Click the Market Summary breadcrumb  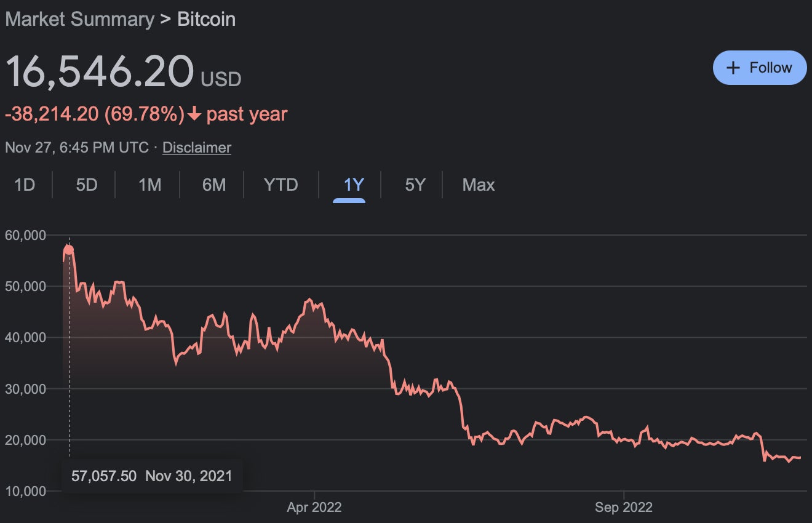point(79,19)
